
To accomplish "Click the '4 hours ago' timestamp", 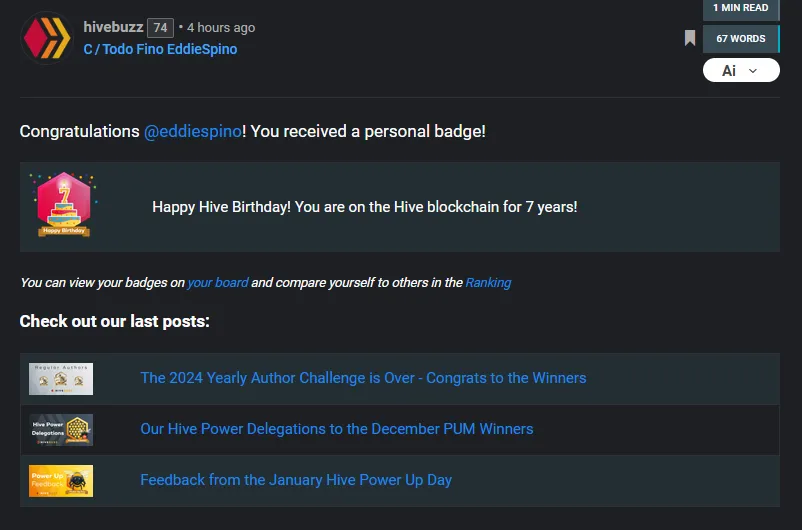I will coord(221,28).
